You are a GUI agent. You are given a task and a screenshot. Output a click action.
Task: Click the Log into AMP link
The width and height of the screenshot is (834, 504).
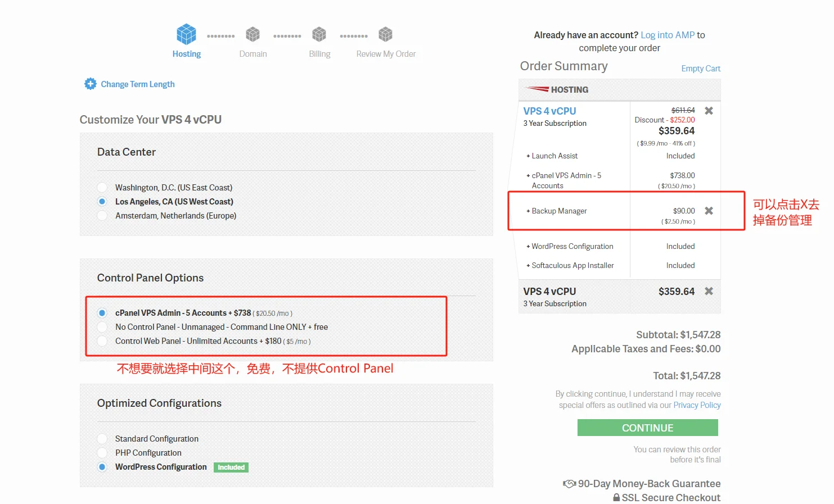(x=668, y=35)
